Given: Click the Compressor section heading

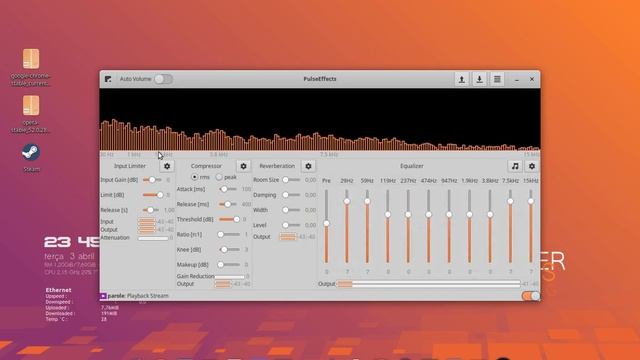Looking at the screenshot, I should (206, 166).
